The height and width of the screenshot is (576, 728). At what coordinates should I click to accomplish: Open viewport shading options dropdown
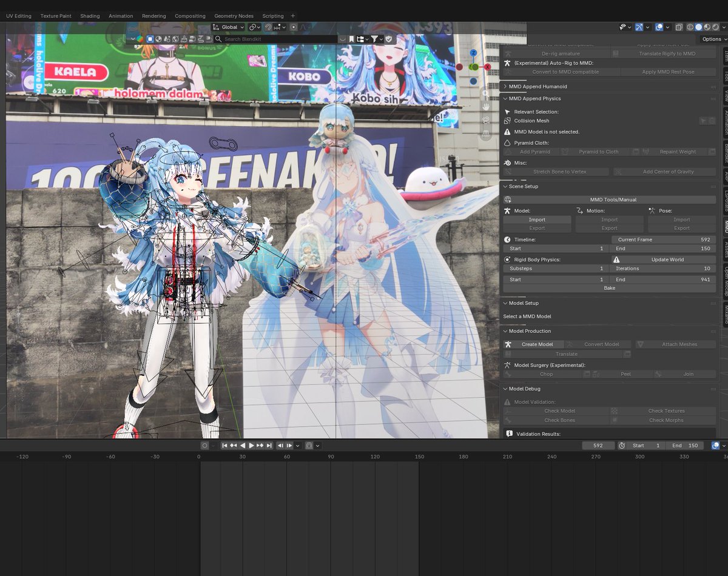point(724,27)
